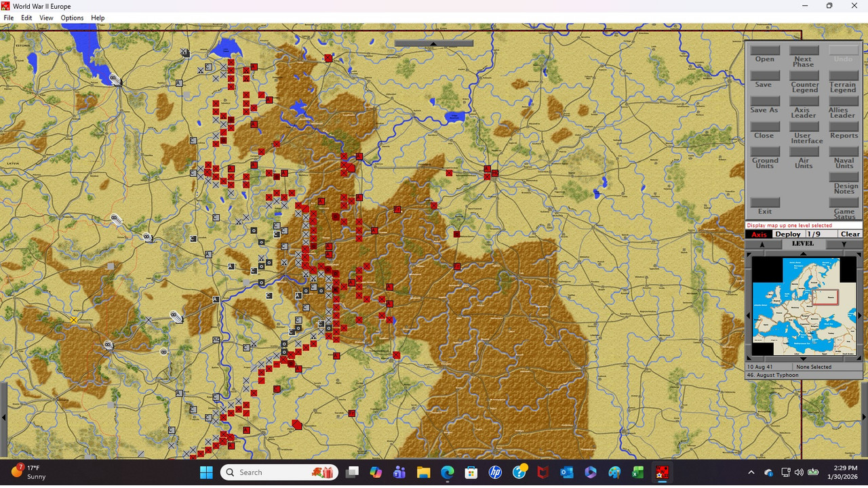This screenshot has width=868, height=488.
Task: Click the volume icon in the system tray
Action: (x=799, y=472)
